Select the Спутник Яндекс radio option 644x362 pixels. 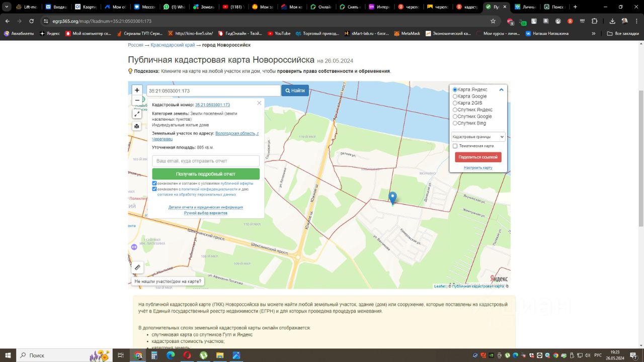(x=455, y=110)
